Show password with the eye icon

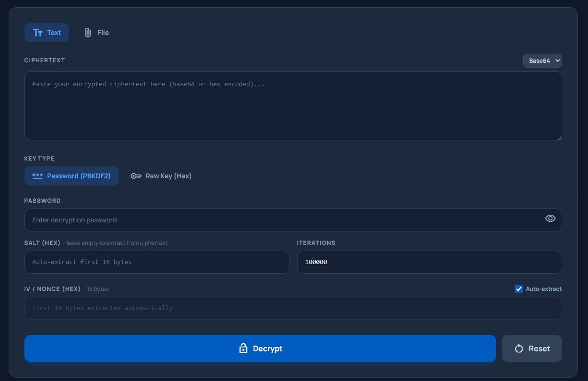pyautogui.click(x=550, y=219)
